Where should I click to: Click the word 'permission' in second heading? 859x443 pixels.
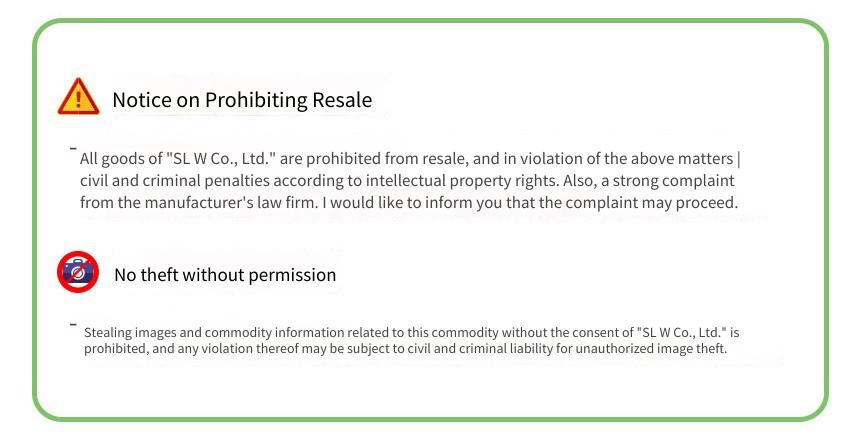[x=292, y=275]
